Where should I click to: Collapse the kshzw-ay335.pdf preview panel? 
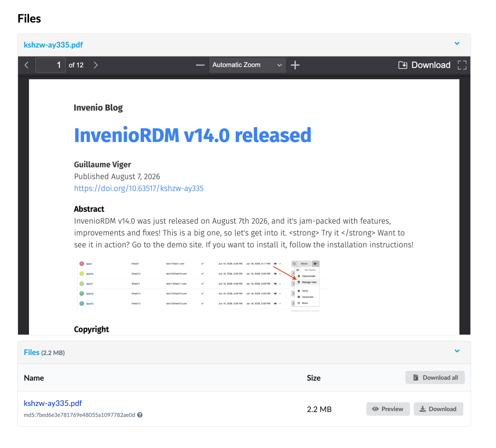pos(457,44)
